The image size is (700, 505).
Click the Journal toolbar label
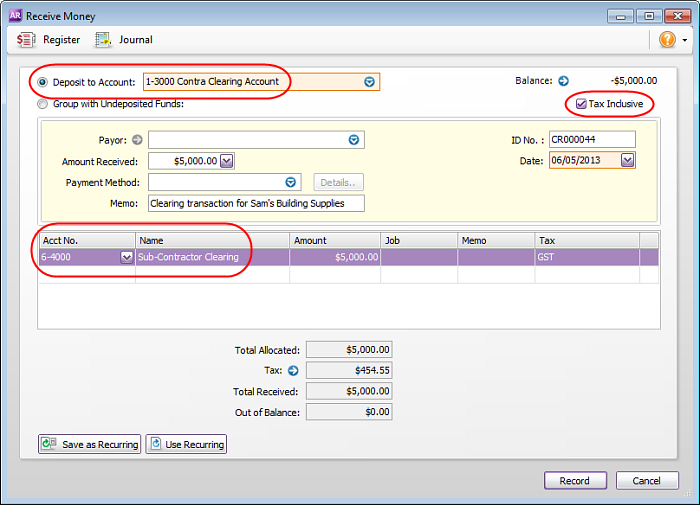click(136, 40)
